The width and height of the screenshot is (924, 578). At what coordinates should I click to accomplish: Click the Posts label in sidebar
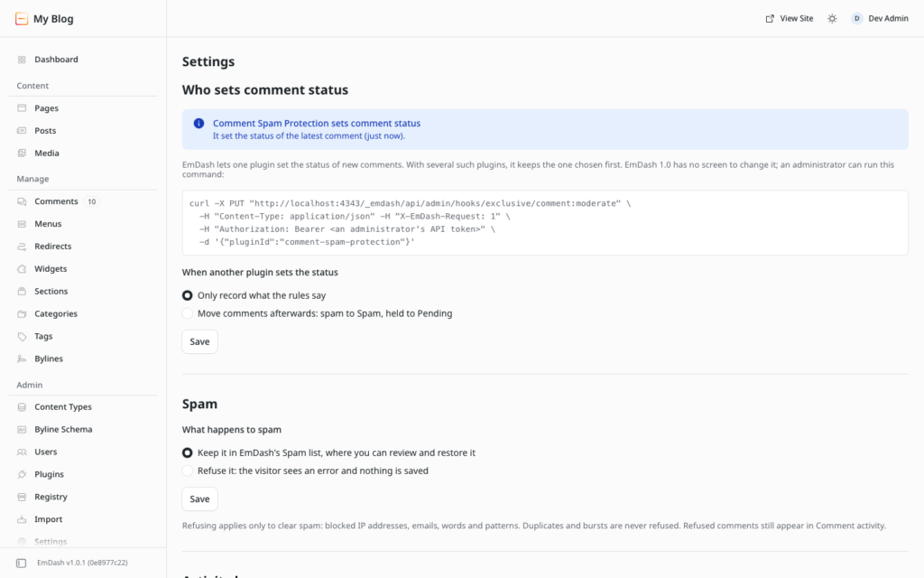coord(45,130)
